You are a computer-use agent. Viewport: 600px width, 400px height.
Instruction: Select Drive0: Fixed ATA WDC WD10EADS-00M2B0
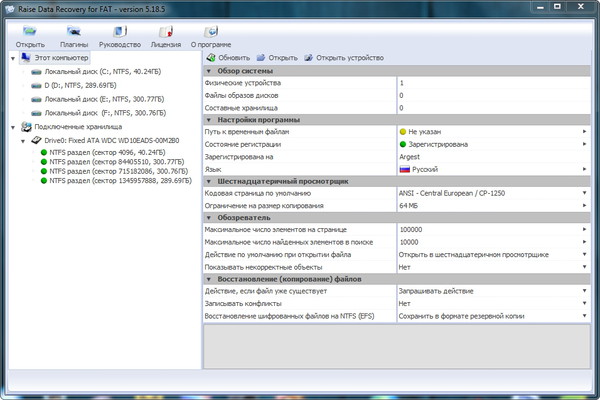[111, 140]
